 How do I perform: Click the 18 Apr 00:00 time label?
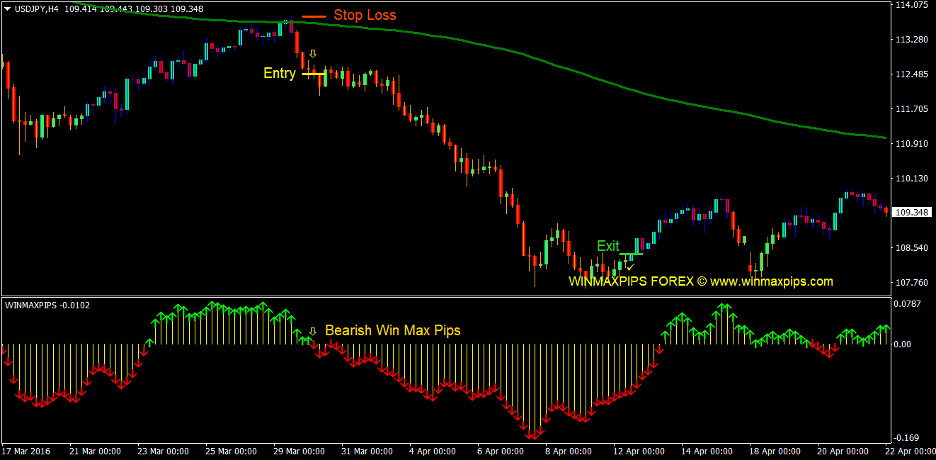[775, 452]
